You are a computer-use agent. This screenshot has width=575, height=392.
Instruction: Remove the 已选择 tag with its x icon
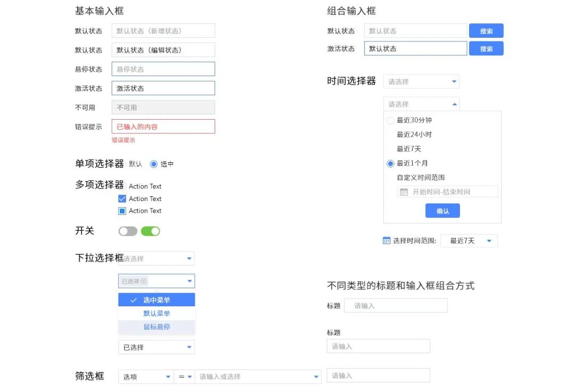click(x=144, y=281)
